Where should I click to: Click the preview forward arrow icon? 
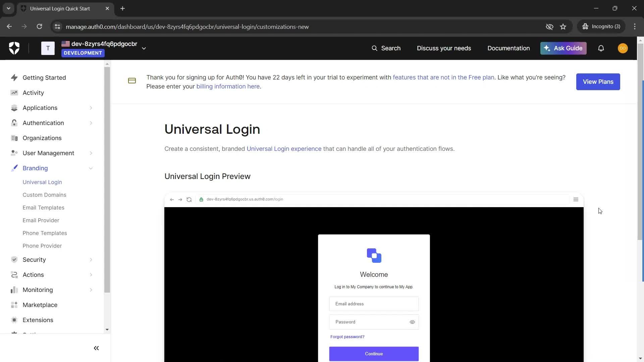(180, 199)
